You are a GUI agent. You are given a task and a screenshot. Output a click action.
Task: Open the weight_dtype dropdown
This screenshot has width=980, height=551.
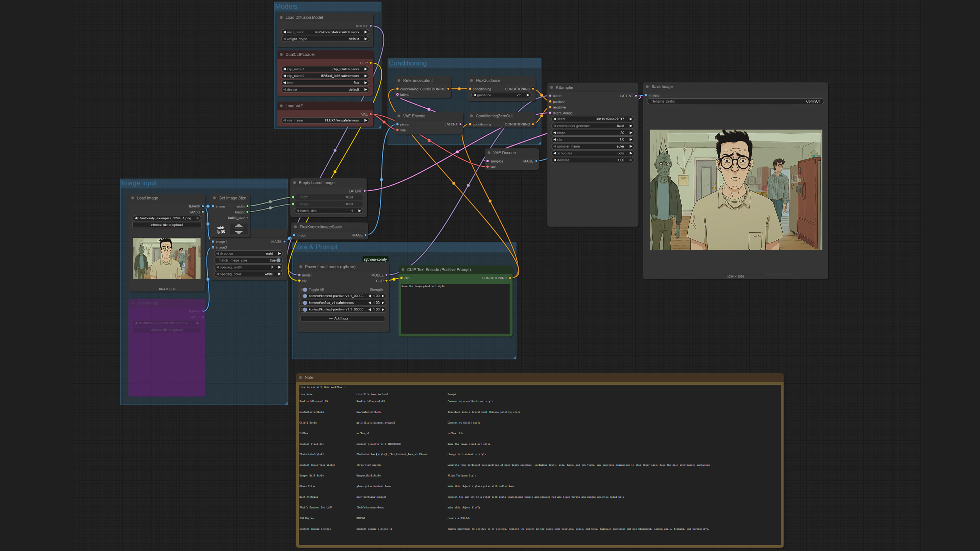pos(325,39)
